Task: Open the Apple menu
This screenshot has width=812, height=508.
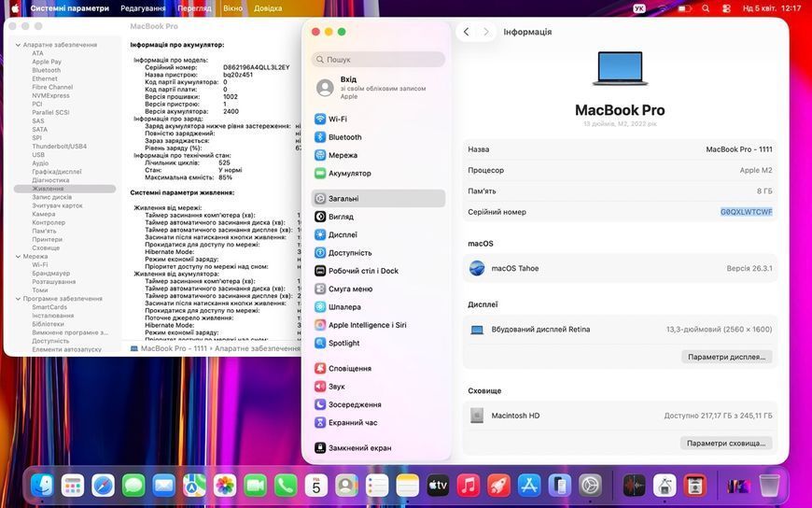Action: pos(15,8)
